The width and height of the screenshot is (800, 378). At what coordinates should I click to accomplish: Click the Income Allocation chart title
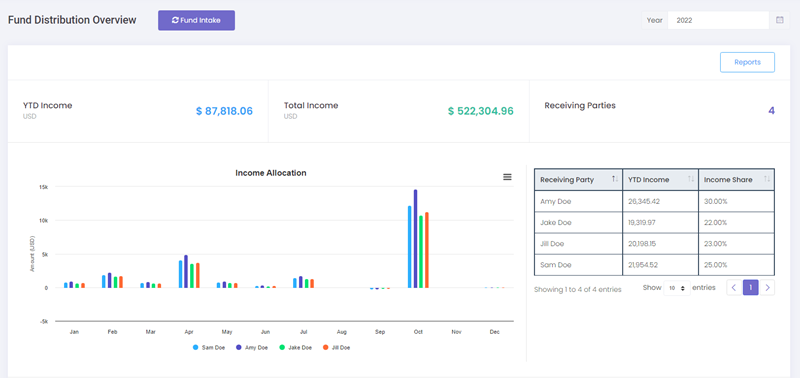tap(271, 173)
